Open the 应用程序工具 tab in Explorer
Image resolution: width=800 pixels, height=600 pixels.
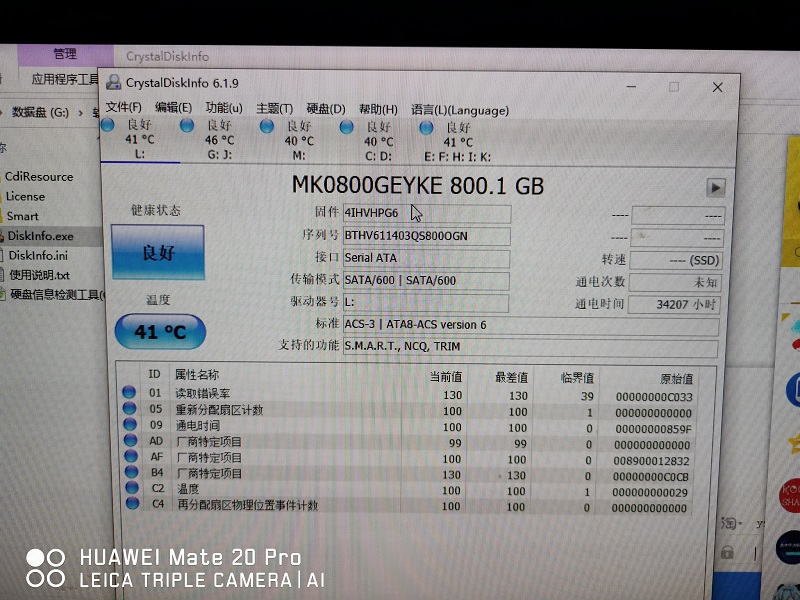[x=64, y=79]
